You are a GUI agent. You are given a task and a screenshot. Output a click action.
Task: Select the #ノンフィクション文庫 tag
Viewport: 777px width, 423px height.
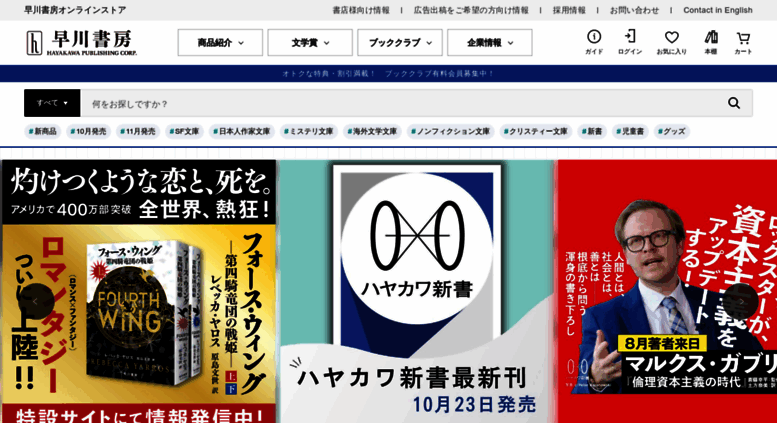(x=450, y=131)
